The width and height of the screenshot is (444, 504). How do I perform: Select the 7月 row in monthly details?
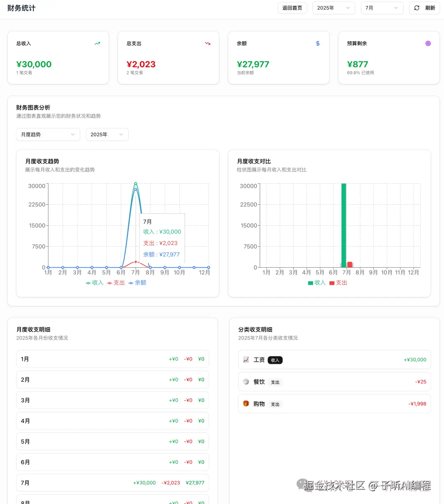[113, 483]
